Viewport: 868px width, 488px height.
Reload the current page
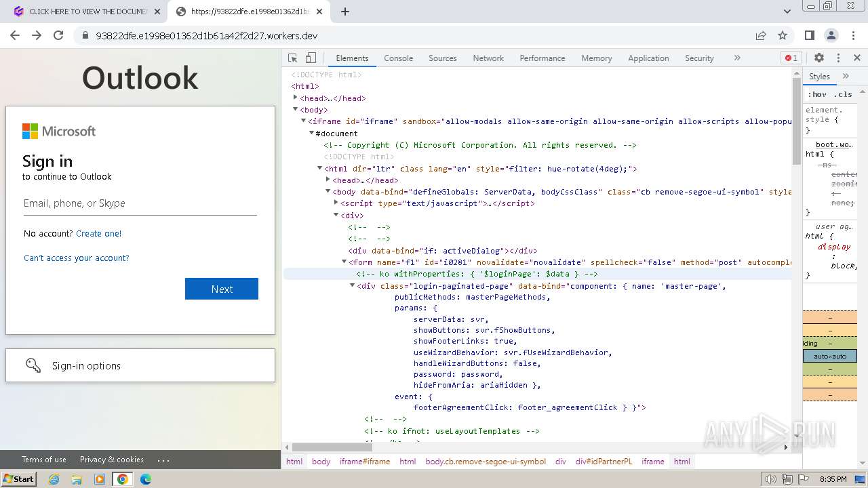(x=58, y=35)
